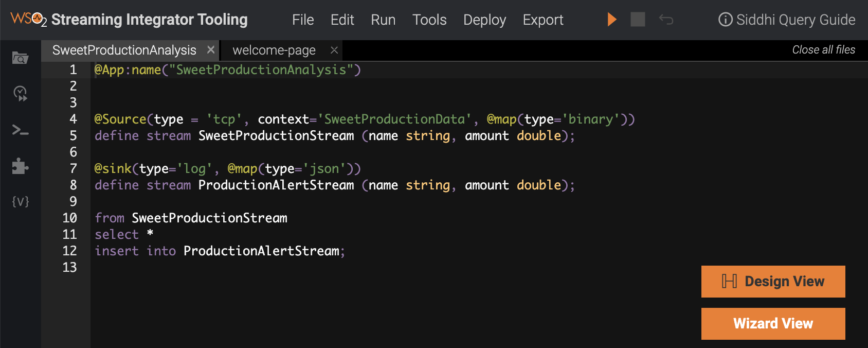Open the Extension Installer puzzle icon
The image size is (868, 348).
pyautogui.click(x=20, y=166)
